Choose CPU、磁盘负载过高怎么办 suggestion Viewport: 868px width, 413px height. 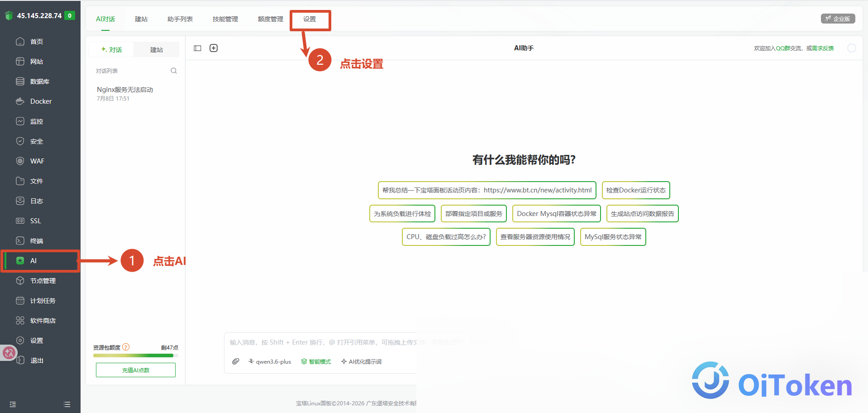(x=446, y=237)
